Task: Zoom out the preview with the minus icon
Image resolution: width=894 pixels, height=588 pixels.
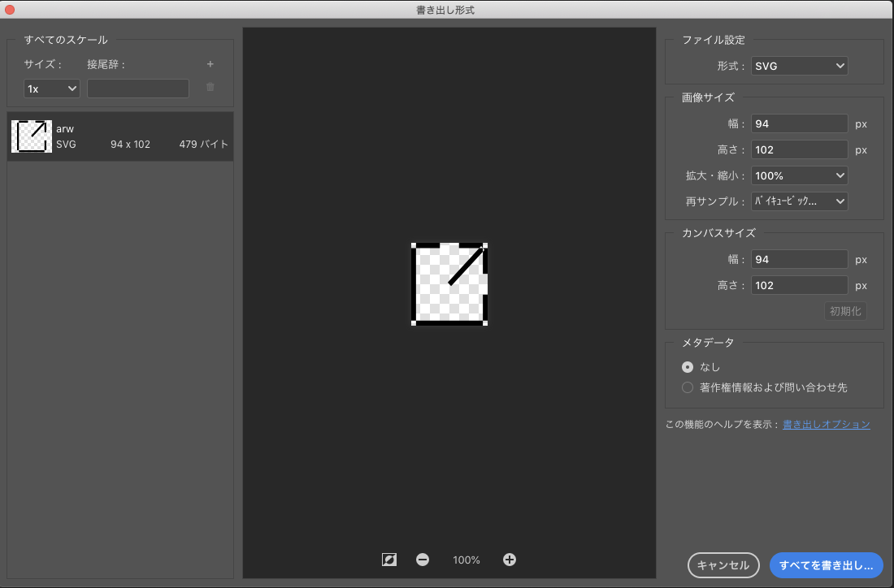Action: coord(423,560)
